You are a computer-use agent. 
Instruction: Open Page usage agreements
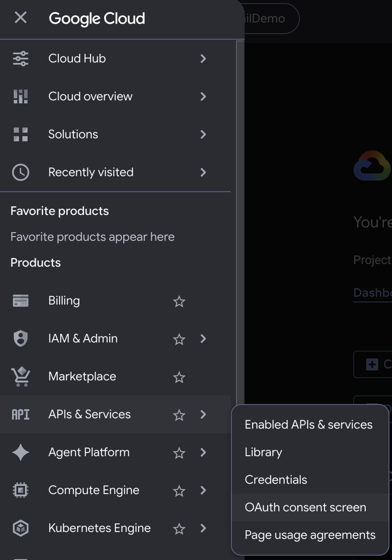[310, 535]
